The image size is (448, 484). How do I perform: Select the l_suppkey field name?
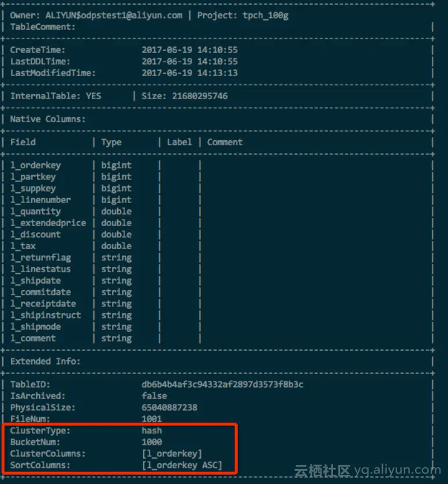(x=33, y=188)
